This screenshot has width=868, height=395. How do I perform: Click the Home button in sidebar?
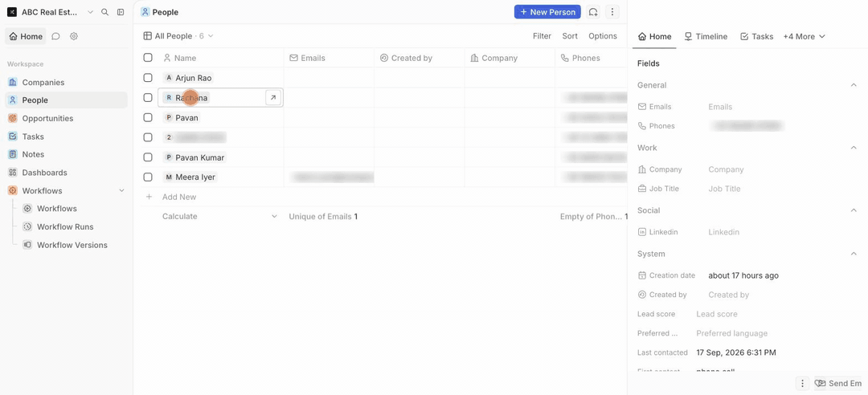[x=26, y=36]
